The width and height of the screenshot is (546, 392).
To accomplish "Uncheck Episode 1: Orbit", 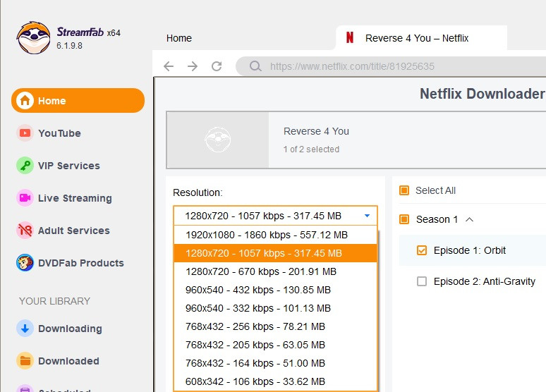I will click(x=422, y=250).
